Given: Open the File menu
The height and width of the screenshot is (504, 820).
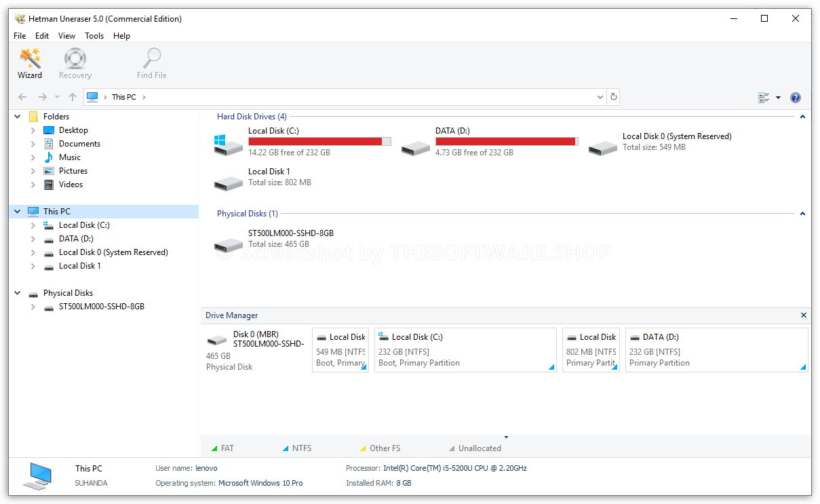Looking at the screenshot, I should (19, 35).
